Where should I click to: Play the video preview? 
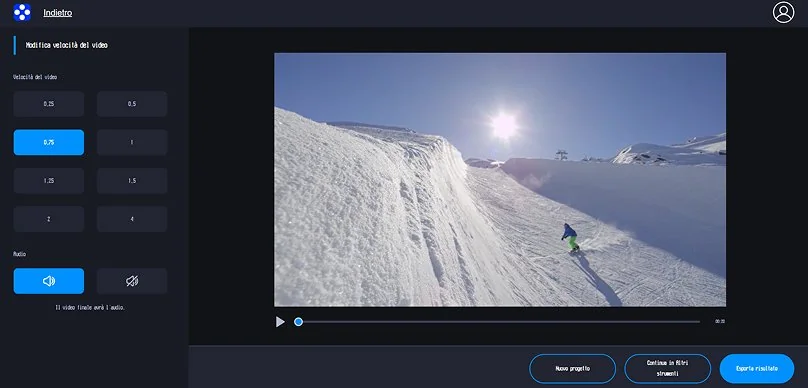[280, 322]
